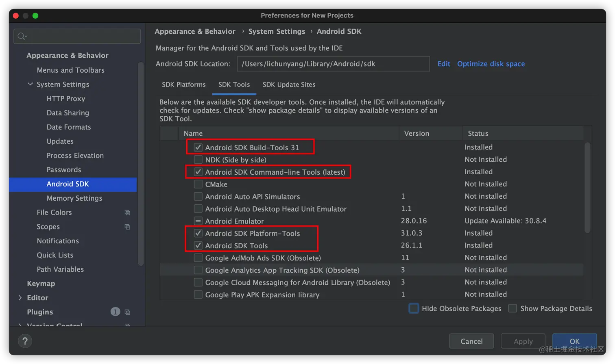
Task: Click the Cancel button
Action: [471, 341]
